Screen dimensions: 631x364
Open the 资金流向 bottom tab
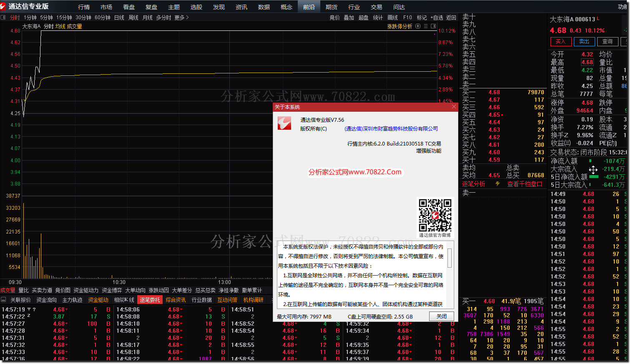[x=46, y=300]
